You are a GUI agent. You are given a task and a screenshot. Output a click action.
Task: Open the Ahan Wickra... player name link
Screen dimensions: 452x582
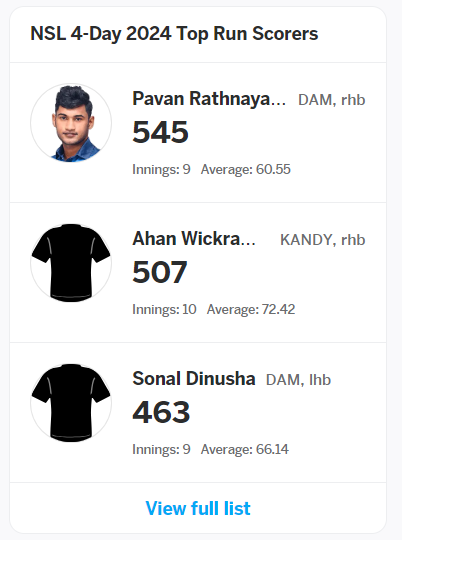pos(194,239)
